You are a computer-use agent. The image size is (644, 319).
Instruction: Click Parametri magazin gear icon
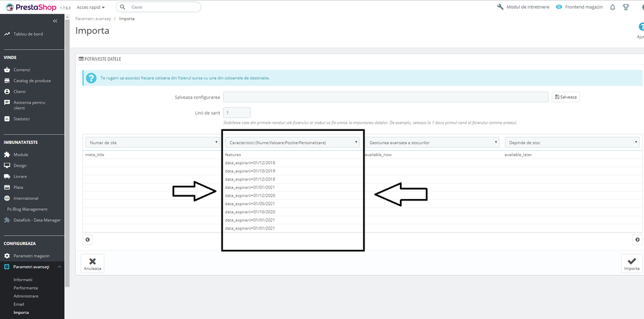[x=6, y=256]
